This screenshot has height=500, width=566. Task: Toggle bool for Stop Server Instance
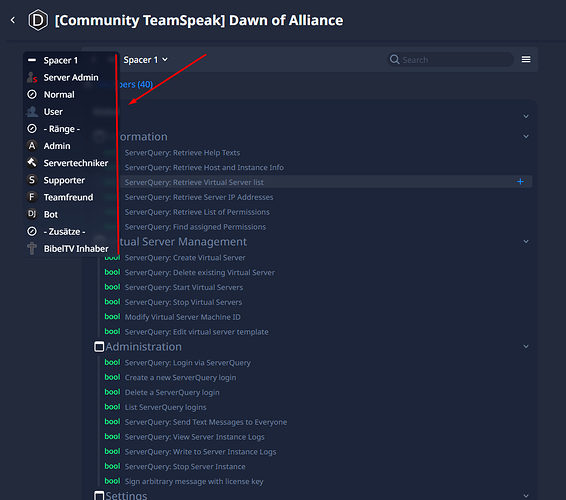tap(112, 466)
